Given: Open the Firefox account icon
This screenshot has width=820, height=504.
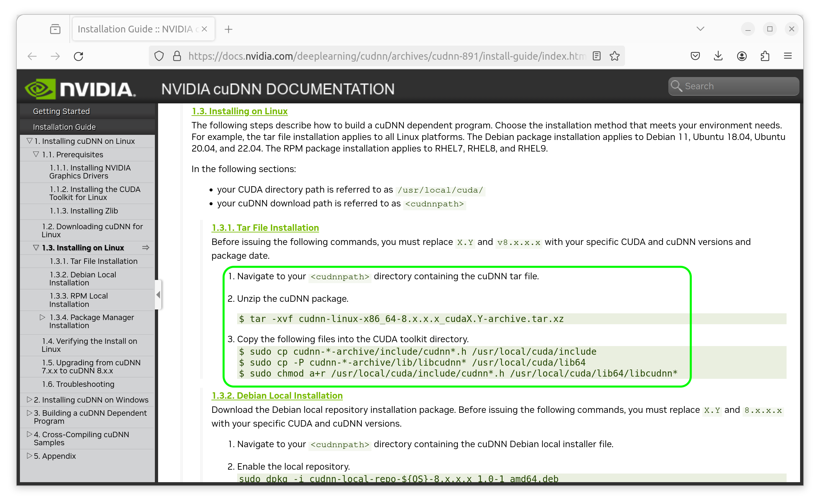Looking at the screenshot, I should (x=742, y=56).
